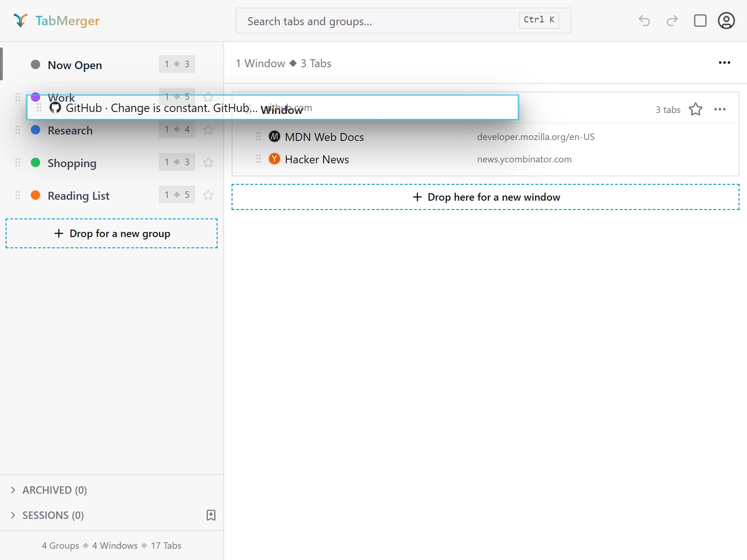Click the MDN Web Docs favicon
Image resolution: width=747 pixels, height=560 pixels.
(275, 137)
